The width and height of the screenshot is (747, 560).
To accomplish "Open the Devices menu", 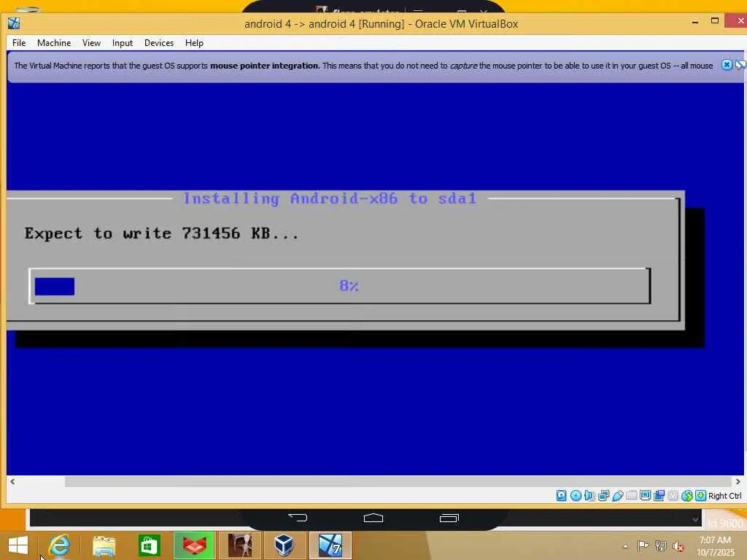I will tap(158, 43).
